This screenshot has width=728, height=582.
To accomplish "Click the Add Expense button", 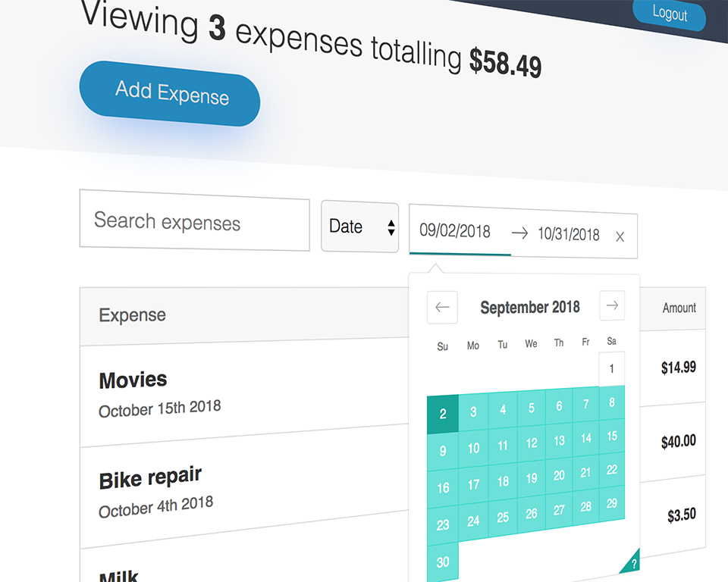I will [170, 93].
